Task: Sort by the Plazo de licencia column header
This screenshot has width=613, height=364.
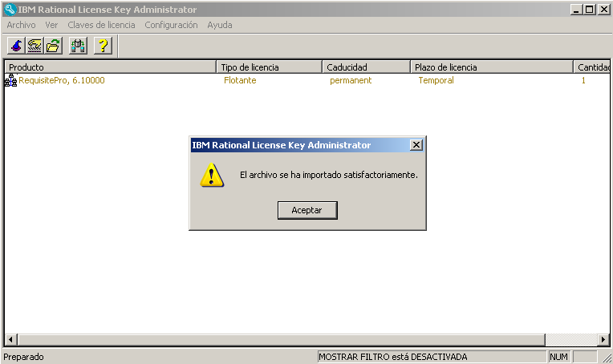Action: [x=492, y=67]
